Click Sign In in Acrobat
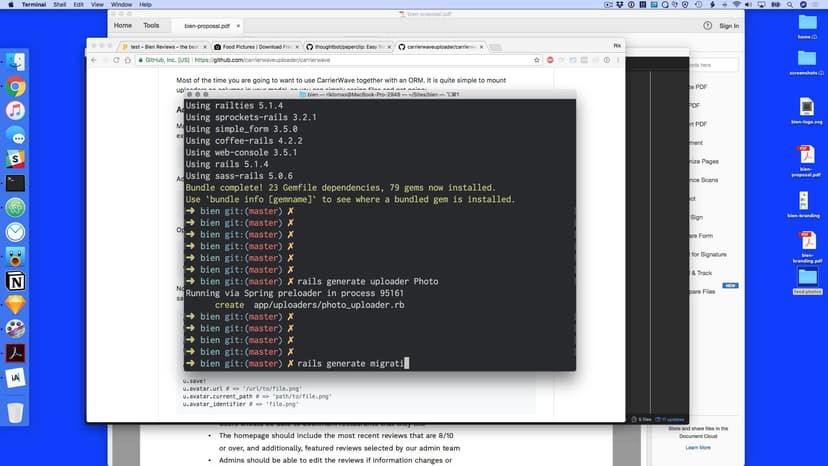The image size is (828, 466). coord(729,26)
